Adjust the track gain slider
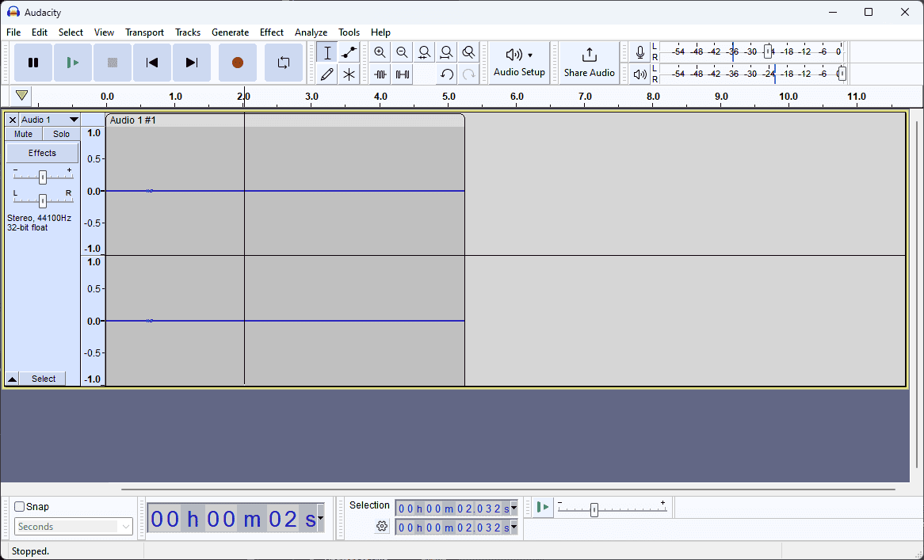The width and height of the screenshot is (924, 560). pyautogui.click(x=43, y=177)
